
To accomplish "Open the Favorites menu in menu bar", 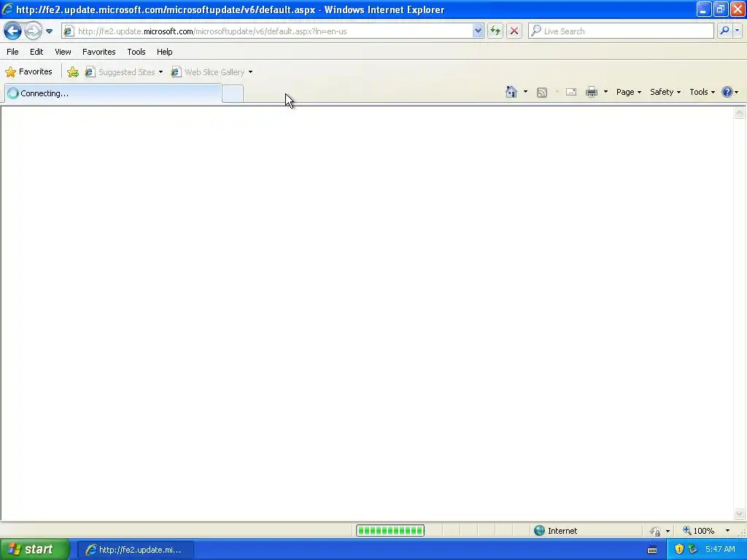I will [x=98, y=52].
